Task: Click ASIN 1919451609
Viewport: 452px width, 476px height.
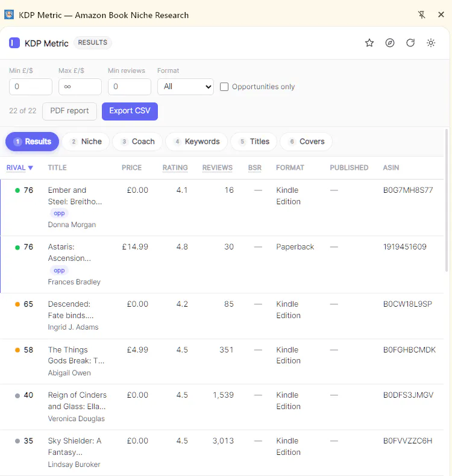Action: pyautogui.click(x=404, y=247)
